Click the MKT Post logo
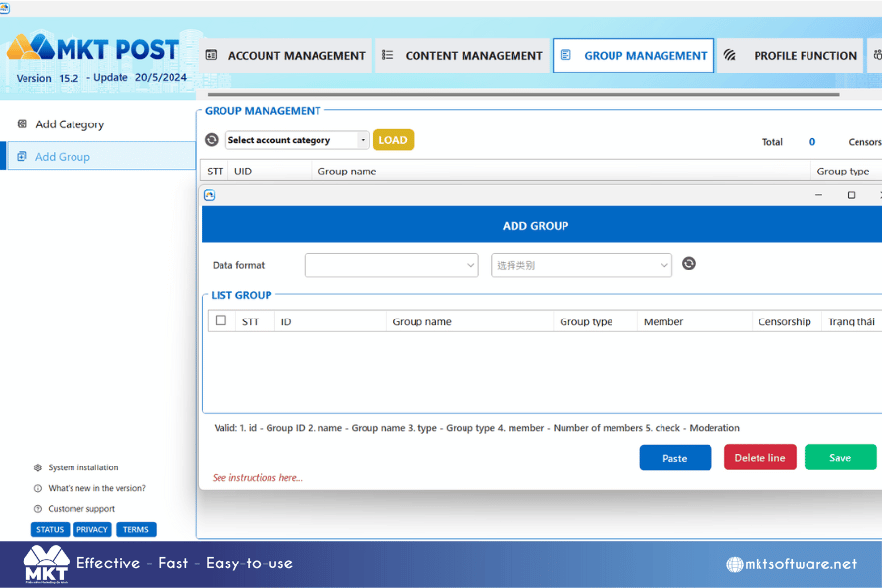The width and height of the screenshot is (882, 588). coord(93,48)
